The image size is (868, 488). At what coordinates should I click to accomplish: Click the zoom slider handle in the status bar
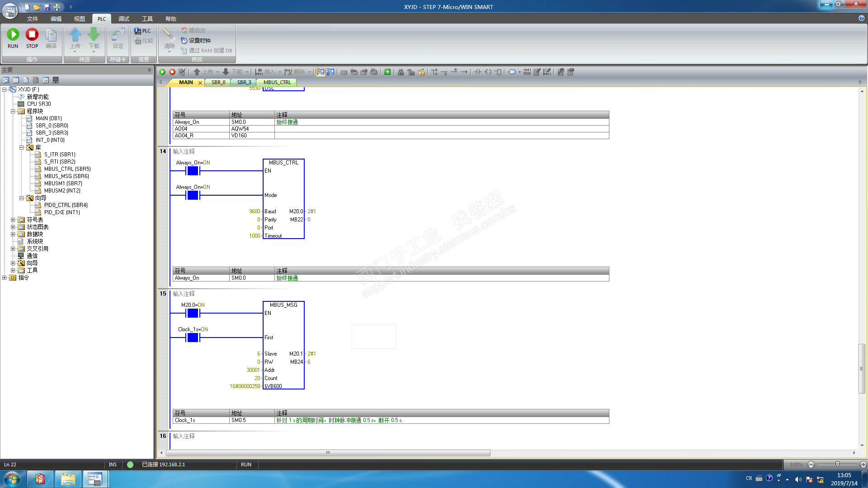837,465
